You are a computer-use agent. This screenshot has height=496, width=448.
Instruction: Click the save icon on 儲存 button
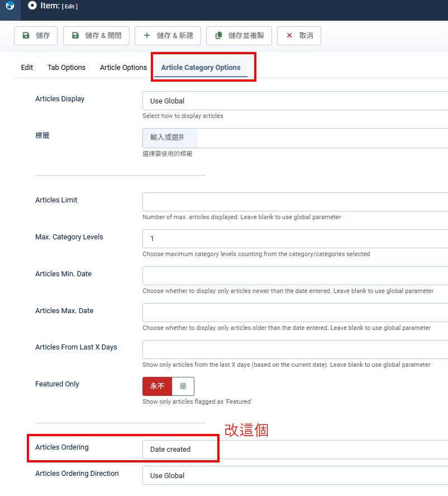coord(26,35)
